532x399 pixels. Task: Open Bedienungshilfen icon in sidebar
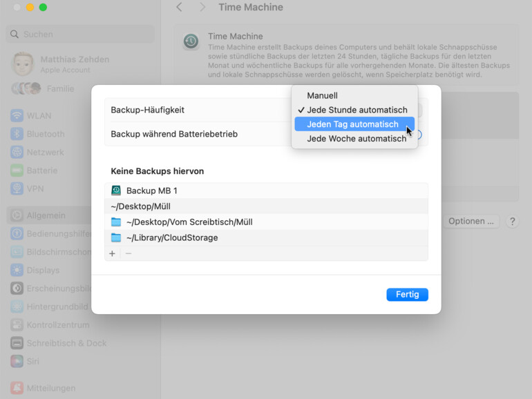coord(17,233)
